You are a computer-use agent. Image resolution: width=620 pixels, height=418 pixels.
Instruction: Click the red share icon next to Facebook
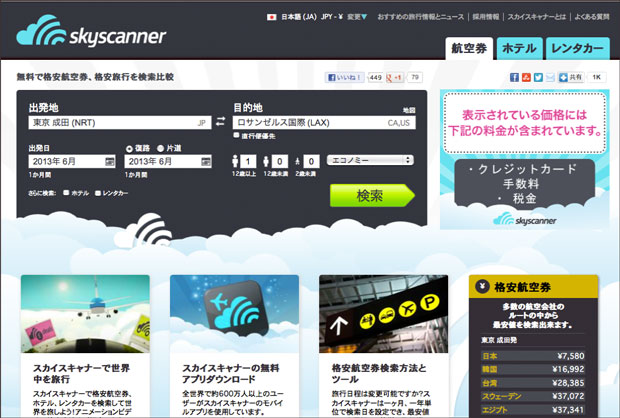pos(526,77)
